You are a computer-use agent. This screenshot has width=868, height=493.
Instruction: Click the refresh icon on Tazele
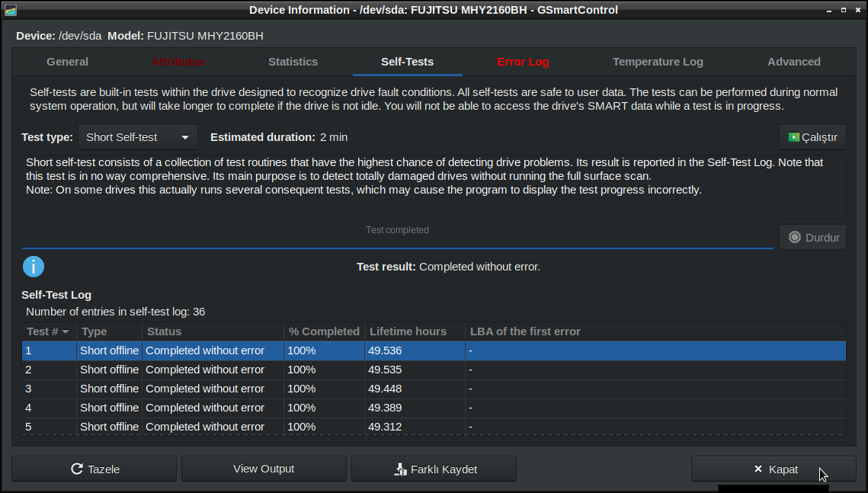pos(77,469)
